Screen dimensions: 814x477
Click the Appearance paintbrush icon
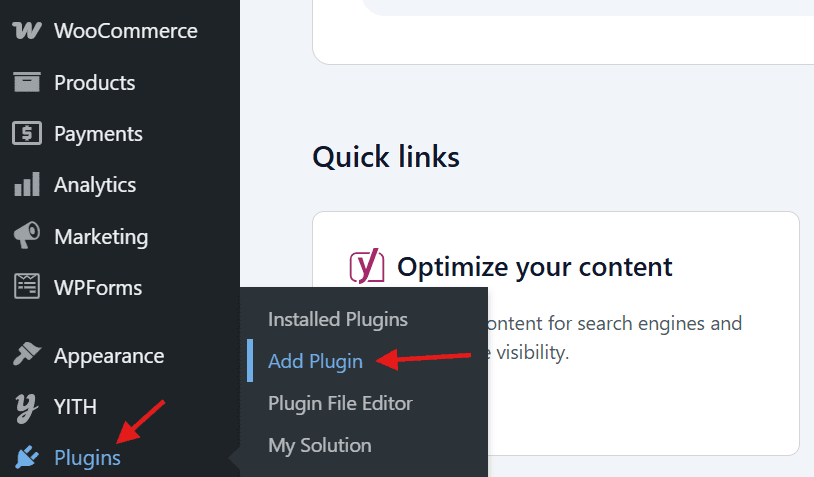26,356
